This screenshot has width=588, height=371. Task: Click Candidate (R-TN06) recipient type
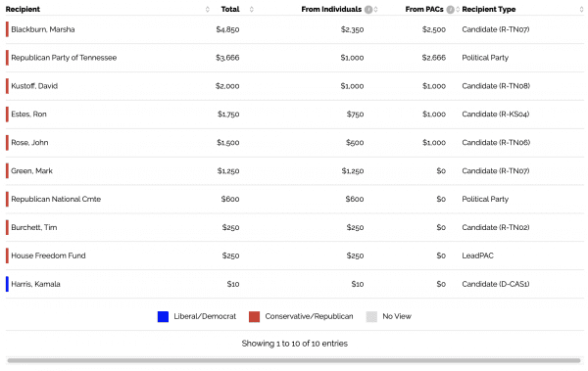coord(496,143)
